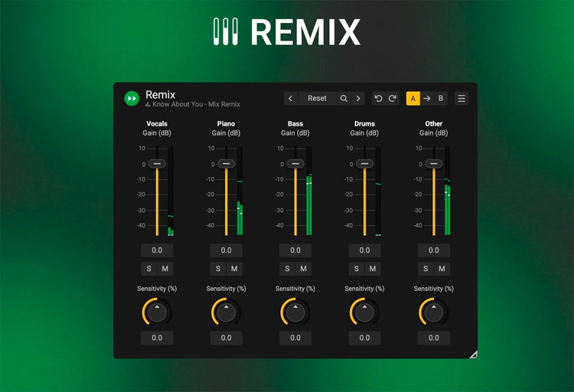Click the Bass gain fader handle
Screen dimensions: 574x392
pyautogui.click(x=295, y=164)
